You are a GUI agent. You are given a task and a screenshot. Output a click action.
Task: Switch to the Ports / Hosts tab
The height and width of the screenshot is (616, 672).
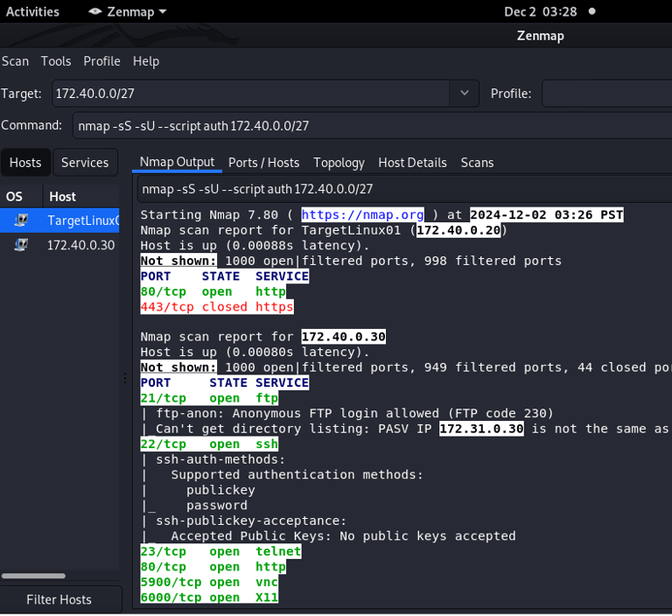(x=264, y=163)
